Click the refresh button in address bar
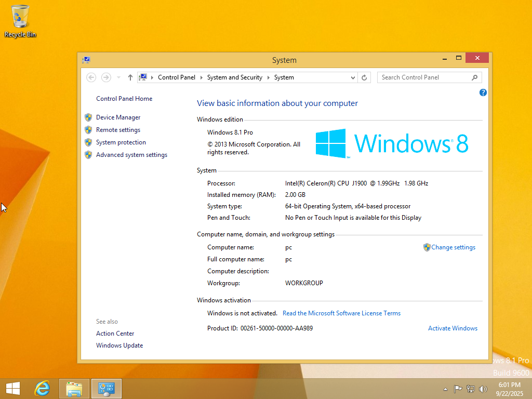Image resolution: width=532 pixels, height=399 pixels. coord(365,77)
